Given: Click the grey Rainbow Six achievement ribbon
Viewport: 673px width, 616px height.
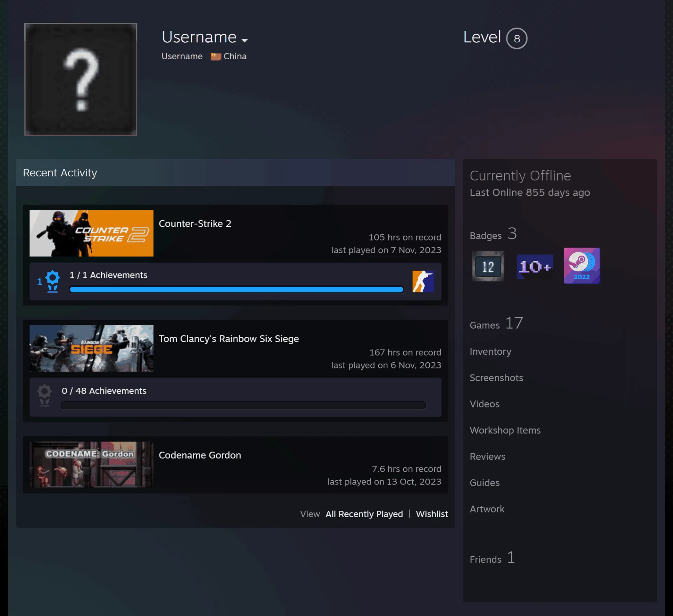Looking at the screenshot, I should [x=45, y=395].
